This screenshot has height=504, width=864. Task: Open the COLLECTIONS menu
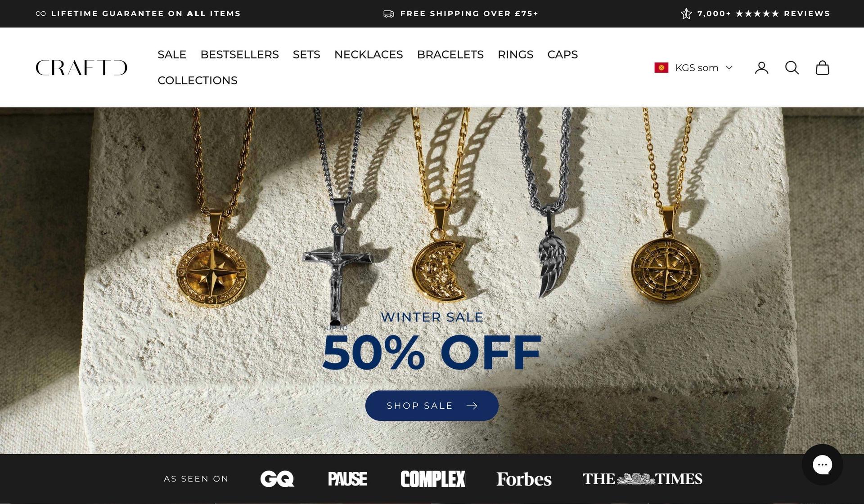[198, 80]
